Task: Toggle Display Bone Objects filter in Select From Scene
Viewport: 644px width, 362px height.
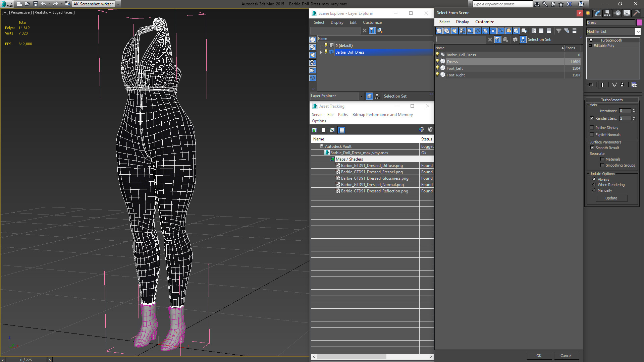Action: coord(501,31)
